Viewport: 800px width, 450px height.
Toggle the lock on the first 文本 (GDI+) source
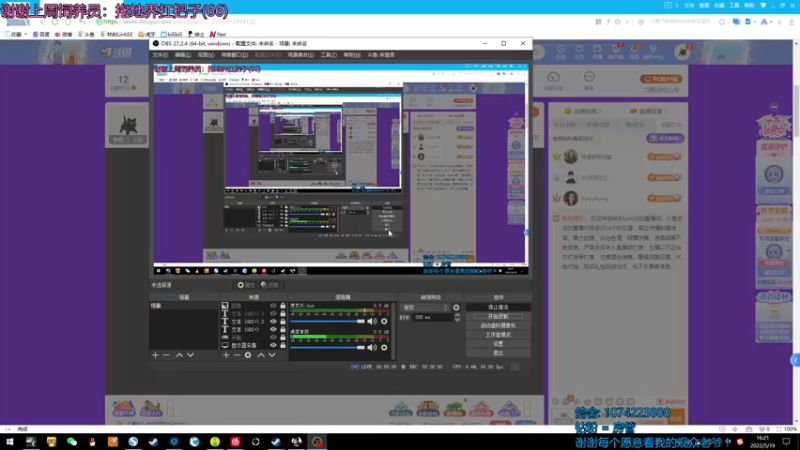tap(283, 314)
